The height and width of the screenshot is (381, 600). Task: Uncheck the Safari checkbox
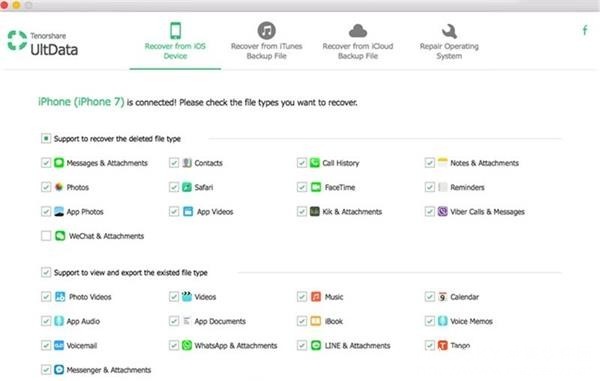[x=174, y=187]
